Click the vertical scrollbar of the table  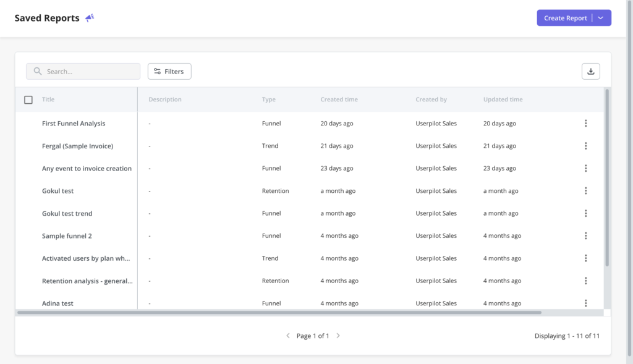tap(607, 179)
